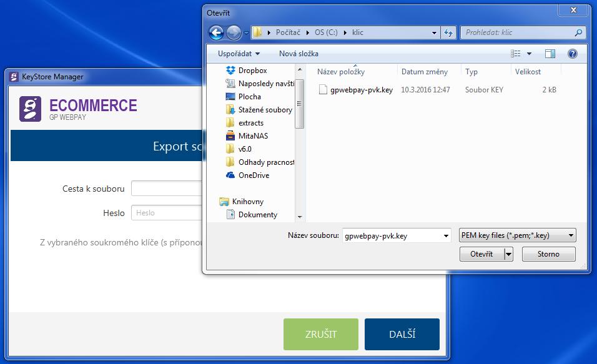Click navigation pane scroll up arrow
The image size is (597, 364).
coord(300,70)
